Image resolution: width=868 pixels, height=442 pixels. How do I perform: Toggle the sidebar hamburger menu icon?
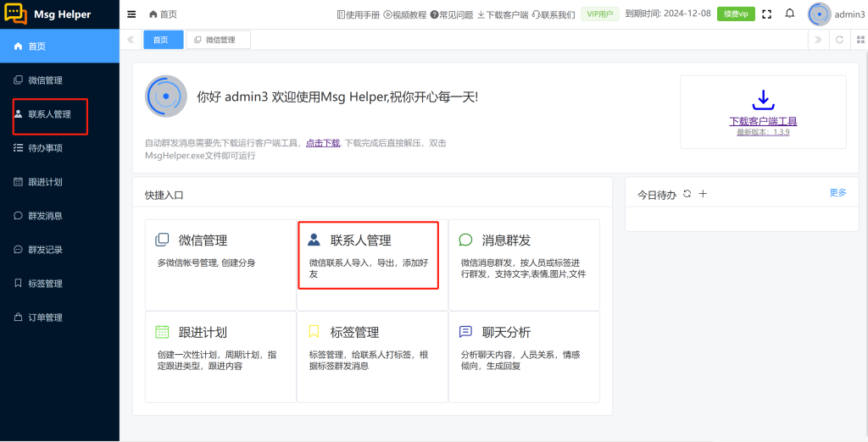point(131,14)
